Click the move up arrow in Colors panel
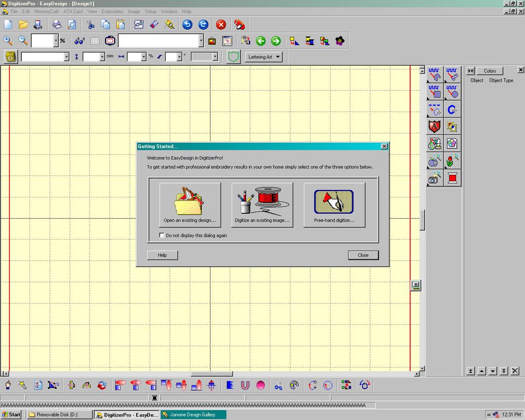The width and height of the screenshot is (525, 420). 482,371
